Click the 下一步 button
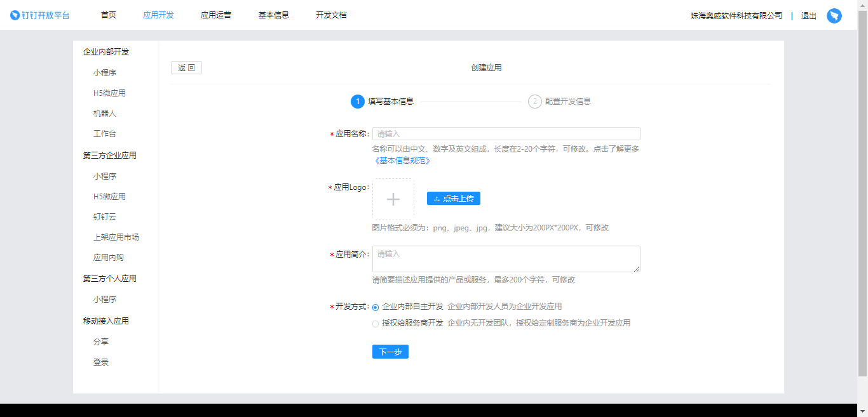Screen dimensions: 868x417 click(390, 352)
